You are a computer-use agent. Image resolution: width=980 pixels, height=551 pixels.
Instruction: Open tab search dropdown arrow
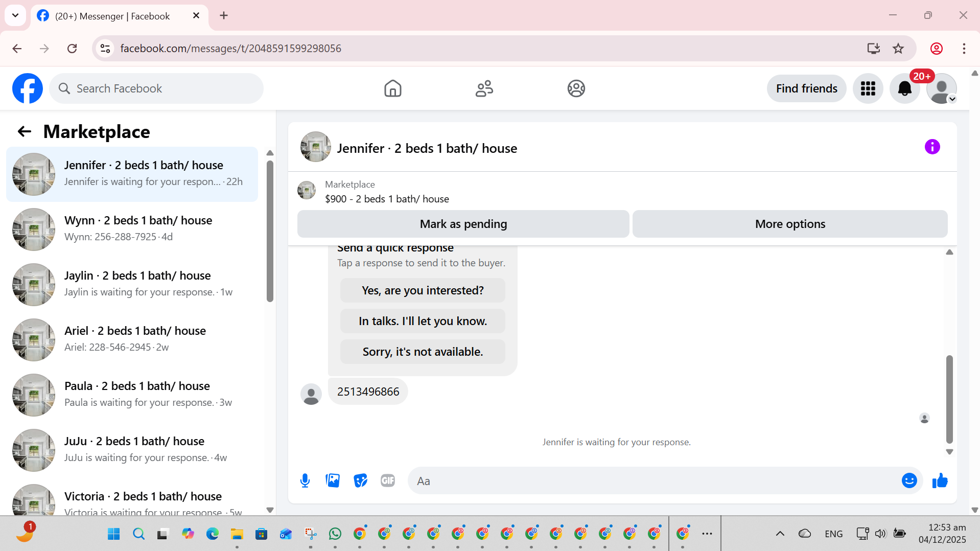pyautogui.click(x=15, y=15)
